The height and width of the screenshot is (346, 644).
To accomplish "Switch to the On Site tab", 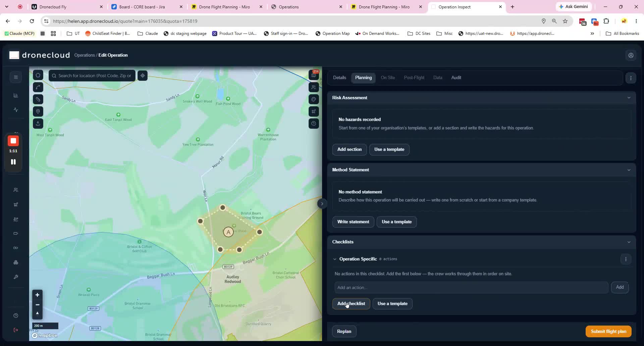I will click(x=388, y=78).
